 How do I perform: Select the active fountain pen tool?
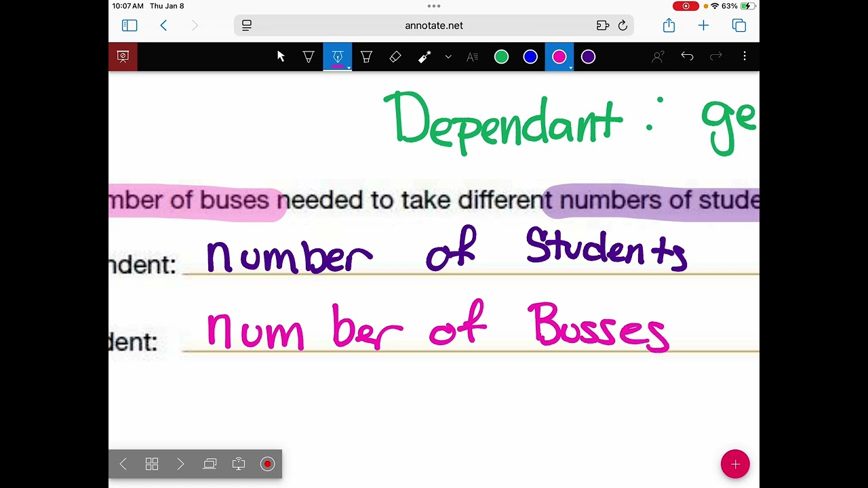click(338, 57)
